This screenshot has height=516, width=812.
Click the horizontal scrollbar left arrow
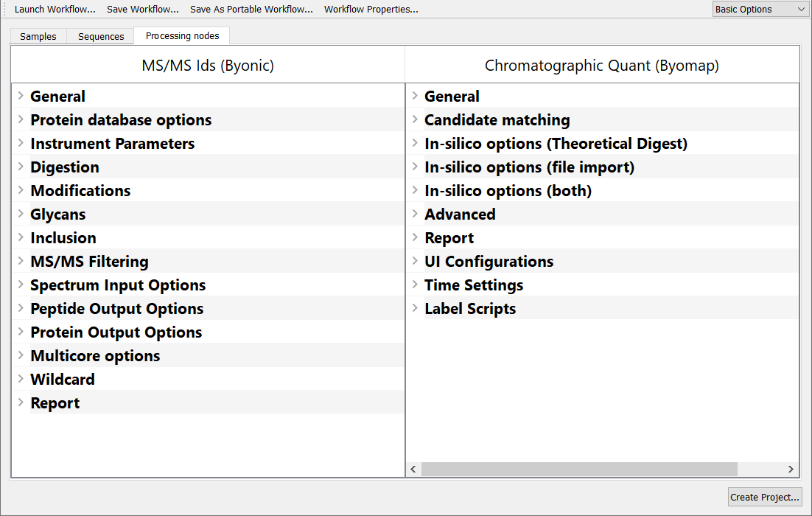413,470
